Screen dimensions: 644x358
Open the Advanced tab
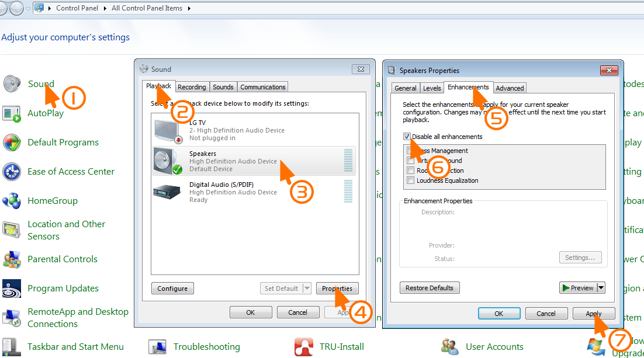(x=510, y=88)
